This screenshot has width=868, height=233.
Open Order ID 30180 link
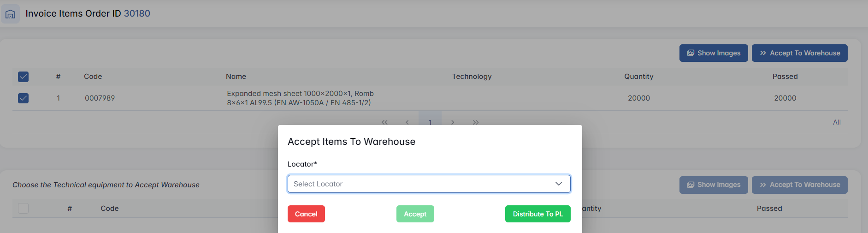pos(137,13)
